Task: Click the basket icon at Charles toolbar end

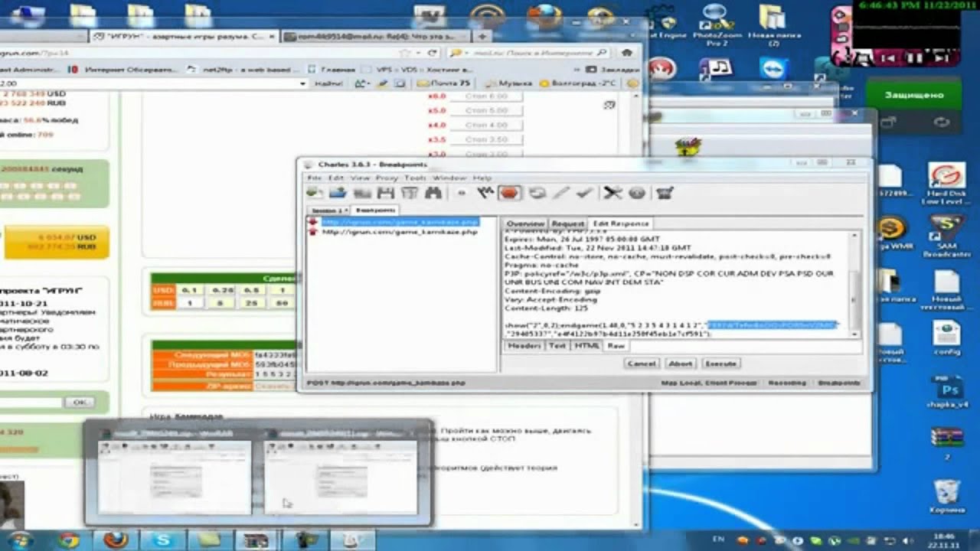Action: 665,194
